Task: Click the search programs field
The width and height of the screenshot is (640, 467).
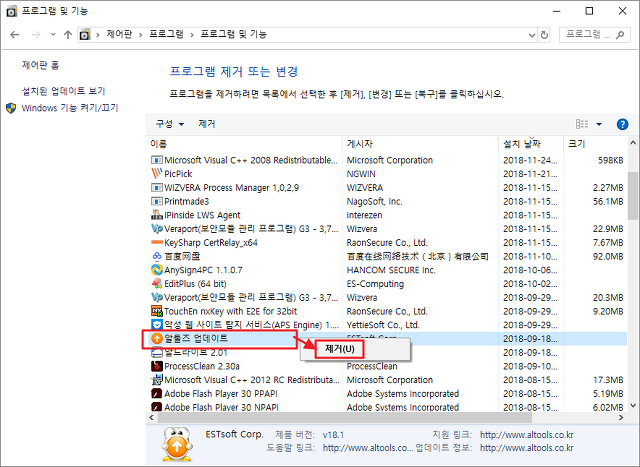Action: (x=594, y=35)
